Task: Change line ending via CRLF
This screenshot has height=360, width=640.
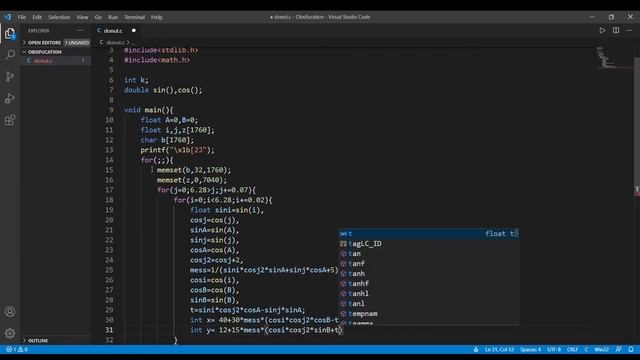Action: pyautogui.click(x=572, y=349)
